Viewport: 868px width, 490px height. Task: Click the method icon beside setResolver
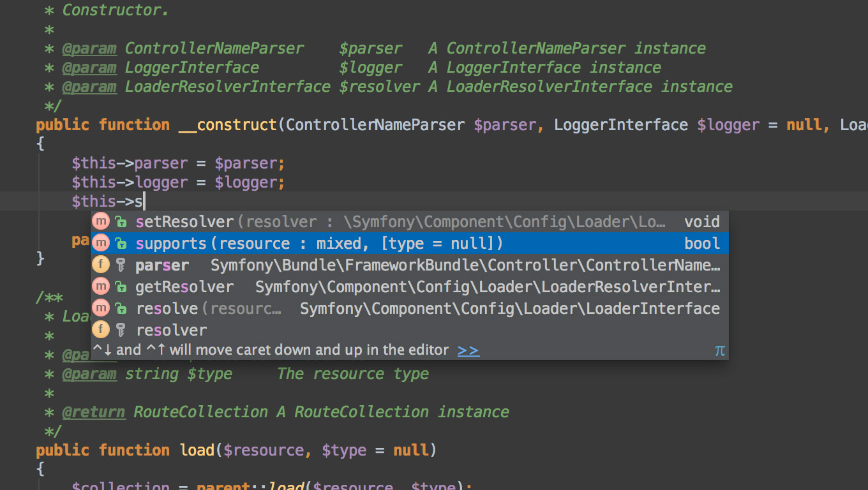pos(101,221)
